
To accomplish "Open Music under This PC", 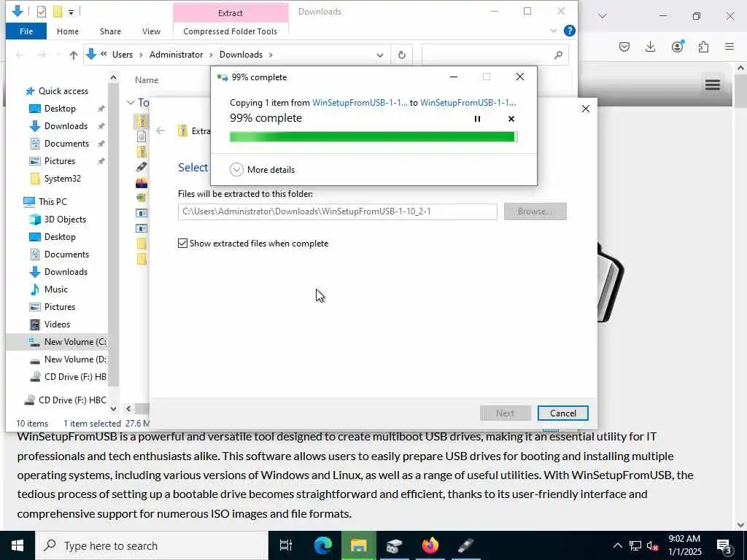I will coord(55,289).
